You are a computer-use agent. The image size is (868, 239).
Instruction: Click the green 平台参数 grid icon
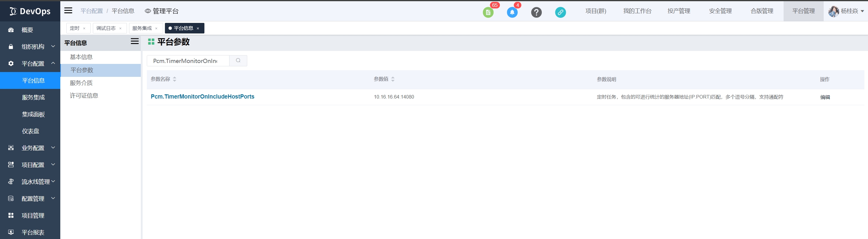(x=151, y=42)
